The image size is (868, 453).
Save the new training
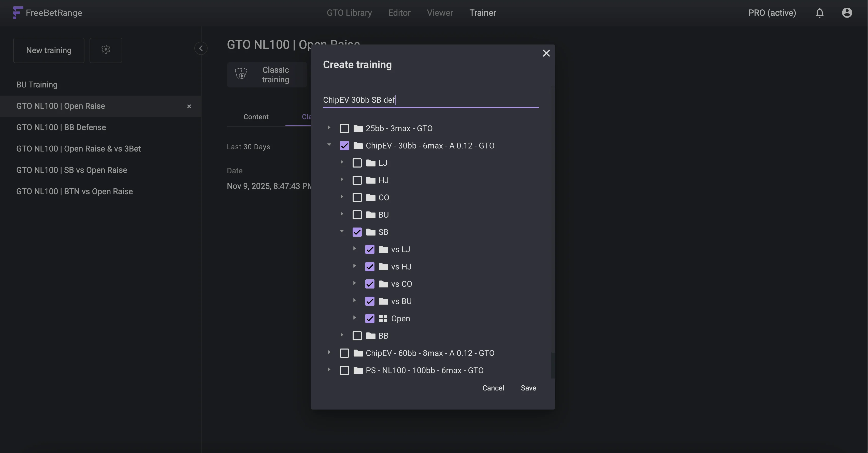tap(528, 388)
